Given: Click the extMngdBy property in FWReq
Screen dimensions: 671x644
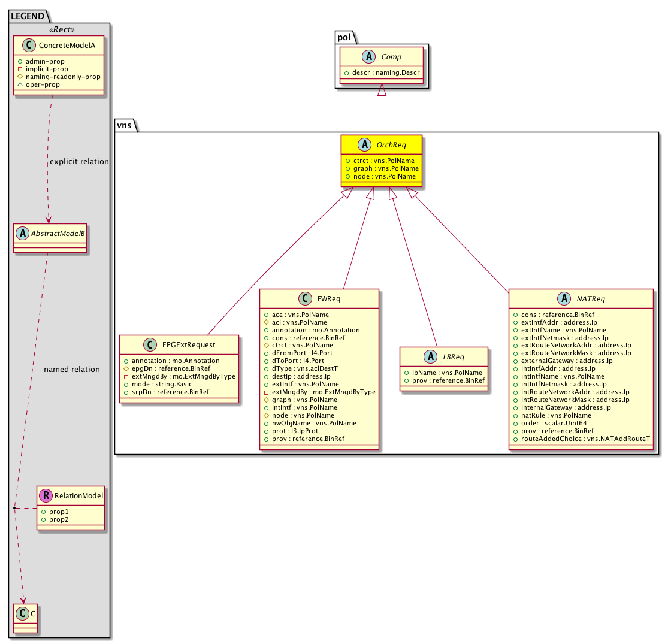Looking at the screenshot, I should click(x=319, y=392).
